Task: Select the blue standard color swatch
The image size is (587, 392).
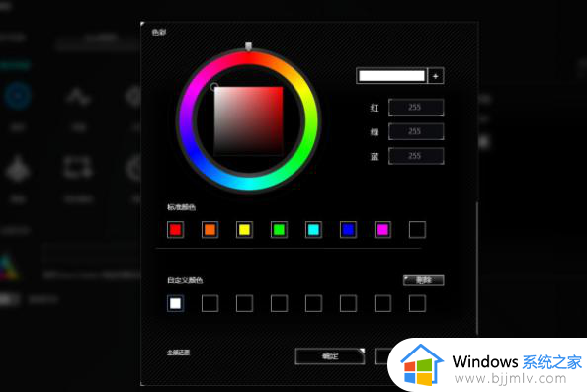Action: [x=348, y=230]
